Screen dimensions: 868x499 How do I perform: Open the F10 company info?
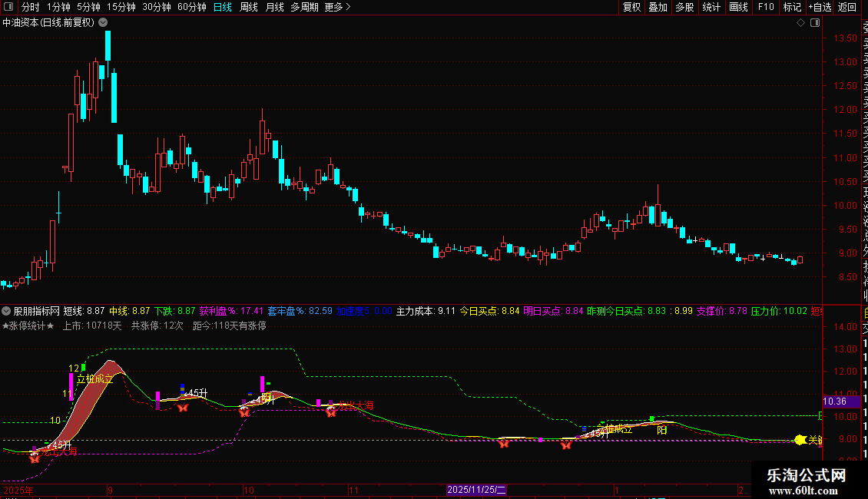pyautogui.click(x=766, y=7)
